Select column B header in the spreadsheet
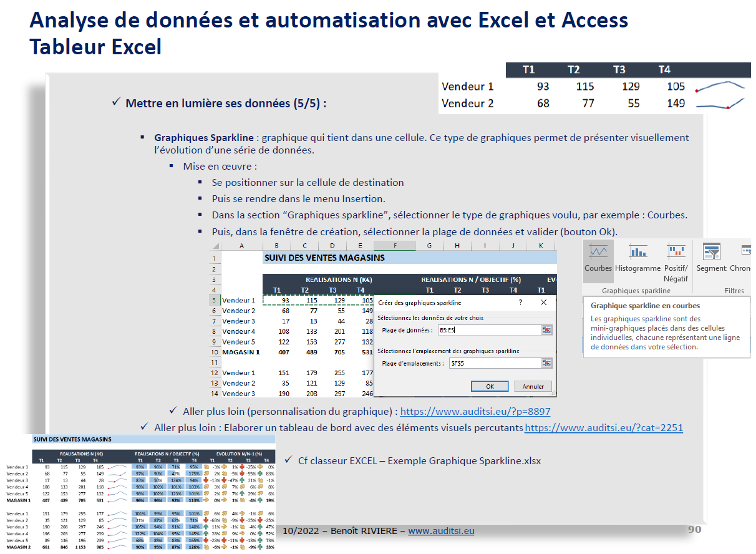The image size is (756, 554). coord(277,246)
